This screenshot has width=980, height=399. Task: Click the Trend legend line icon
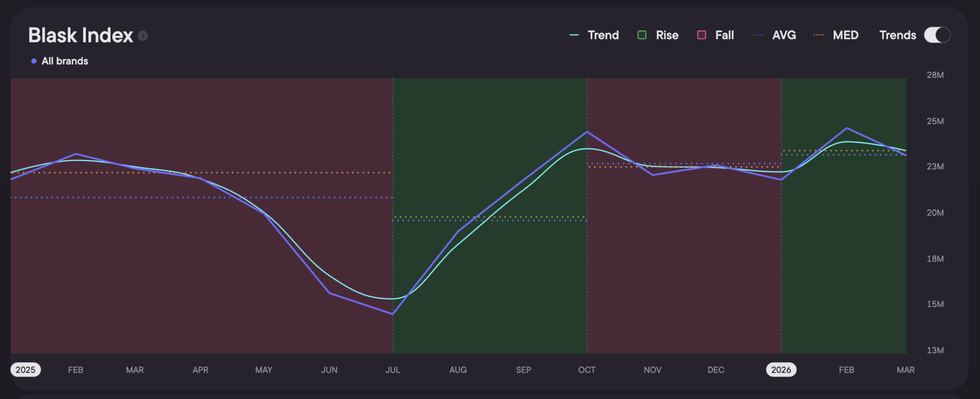click(x=574, y=35)
